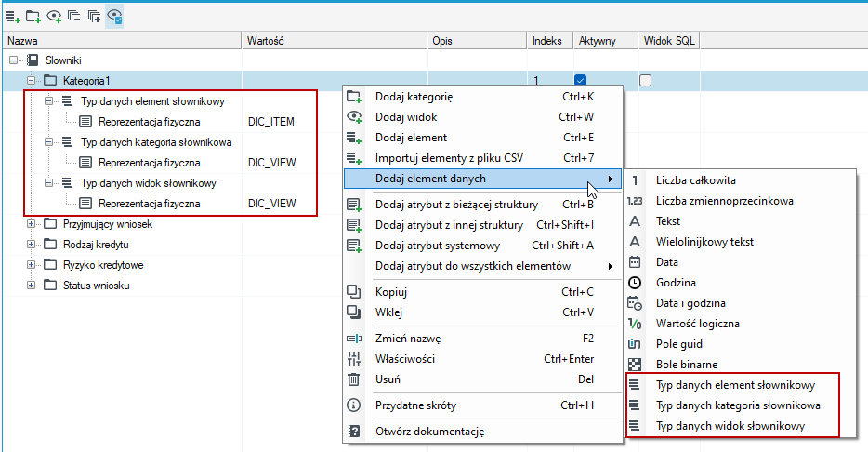Open Dodaj atrybut do wszystkich elementów submenu

coord(482,266)
